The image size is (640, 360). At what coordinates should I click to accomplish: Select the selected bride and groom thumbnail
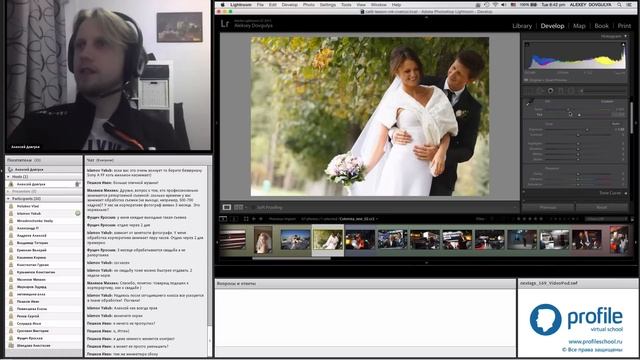tap(328, 240)
